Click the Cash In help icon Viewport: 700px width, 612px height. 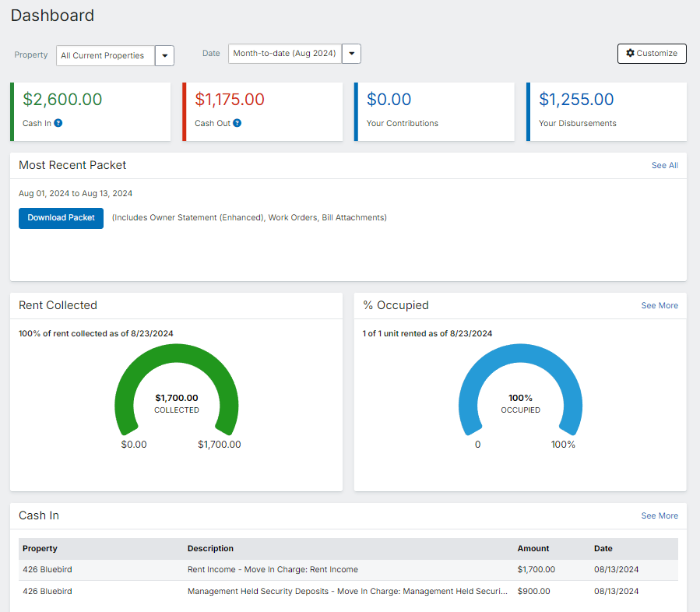(58, 123)
